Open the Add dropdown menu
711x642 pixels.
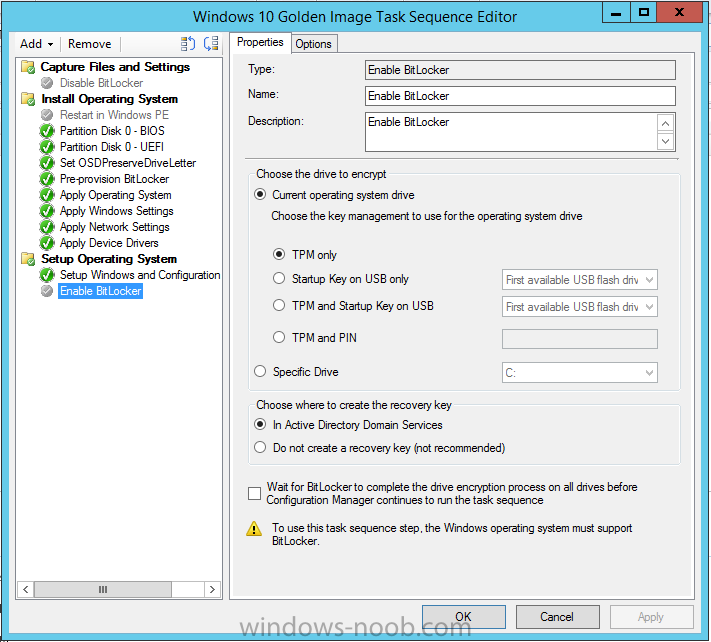(x=36, y=44)
